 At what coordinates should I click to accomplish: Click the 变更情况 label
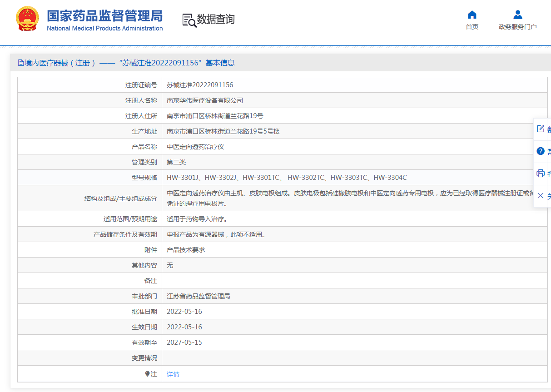144,358
